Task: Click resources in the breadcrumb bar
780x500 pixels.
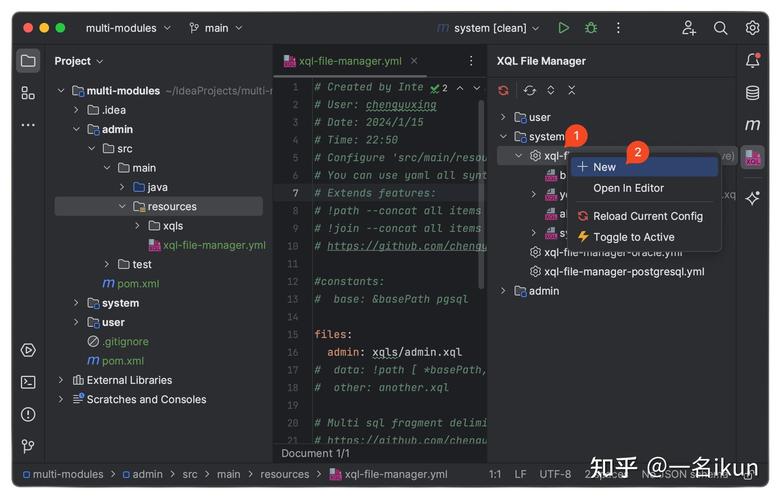Action: tap(285, 475)
